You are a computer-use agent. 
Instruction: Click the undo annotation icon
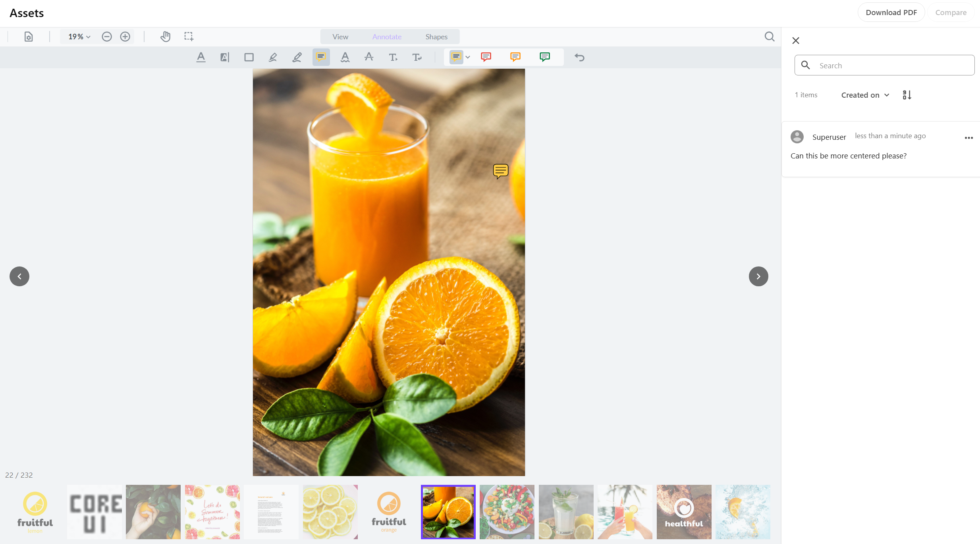(579, 57)
